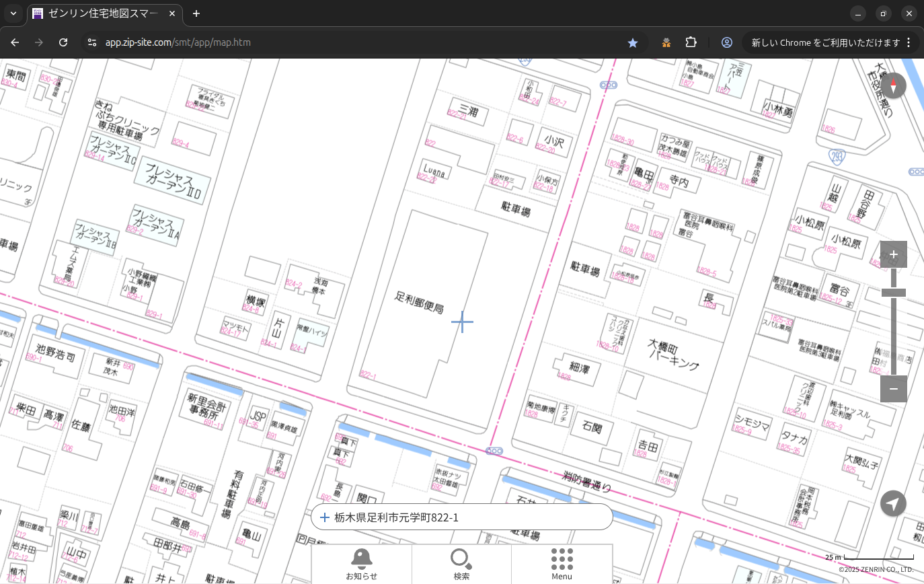The height and width of the screenshot is (584, 924).
Task: Click the プレシャスガーデンⅡD building
Action: [174, 180]
